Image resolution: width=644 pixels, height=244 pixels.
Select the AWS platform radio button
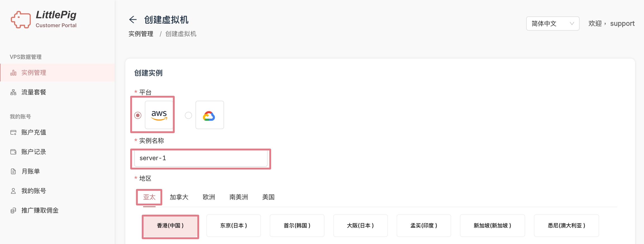point(138,115)
